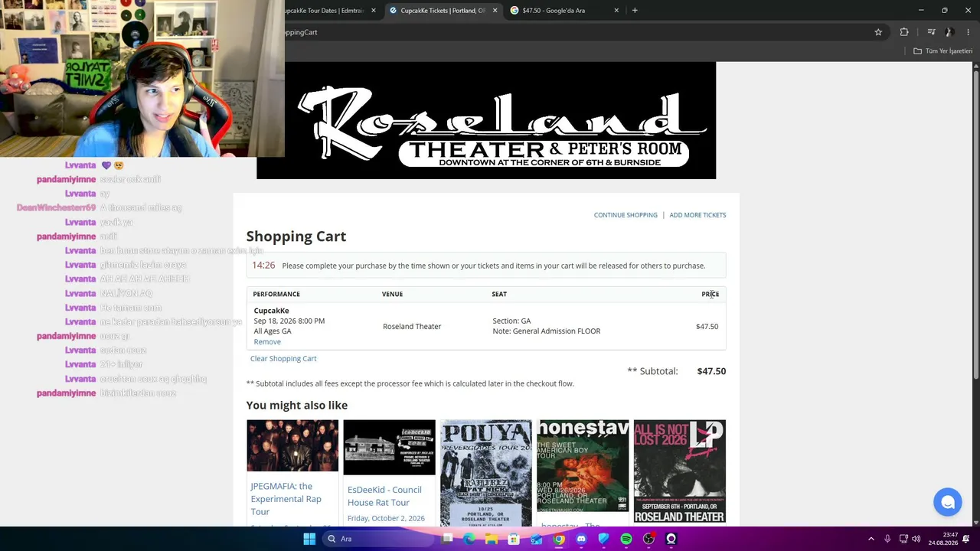Open the purple webcam app on taskbar
This screenshot has height=551, width=980.
pyautogui.click(x=671, y=539)
